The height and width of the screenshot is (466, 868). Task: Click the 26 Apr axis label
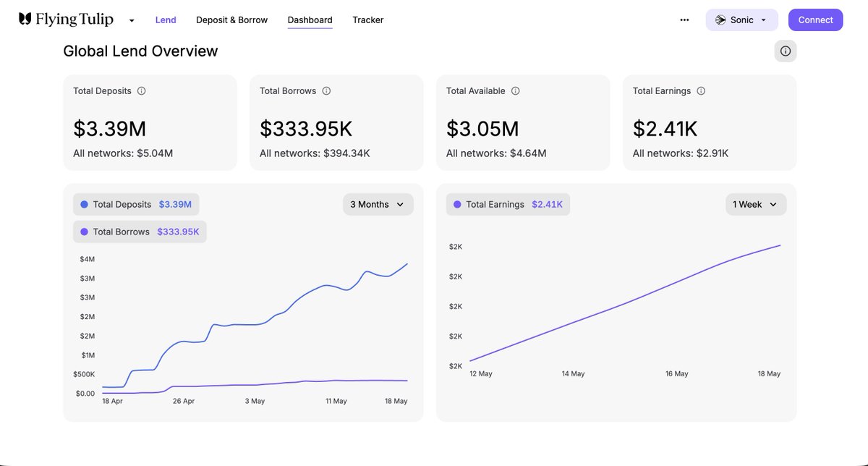pyautogui.click(x=184, y=401)
